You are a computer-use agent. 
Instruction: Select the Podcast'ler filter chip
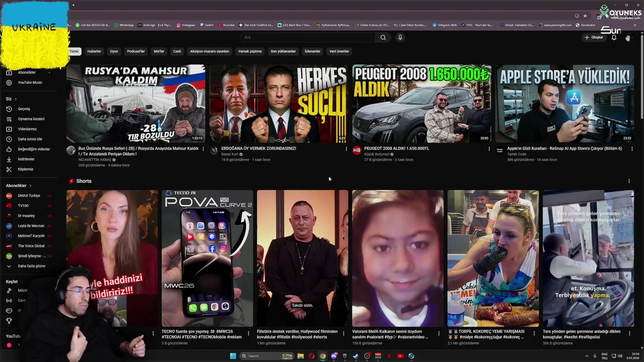click(x=136, y=51)
